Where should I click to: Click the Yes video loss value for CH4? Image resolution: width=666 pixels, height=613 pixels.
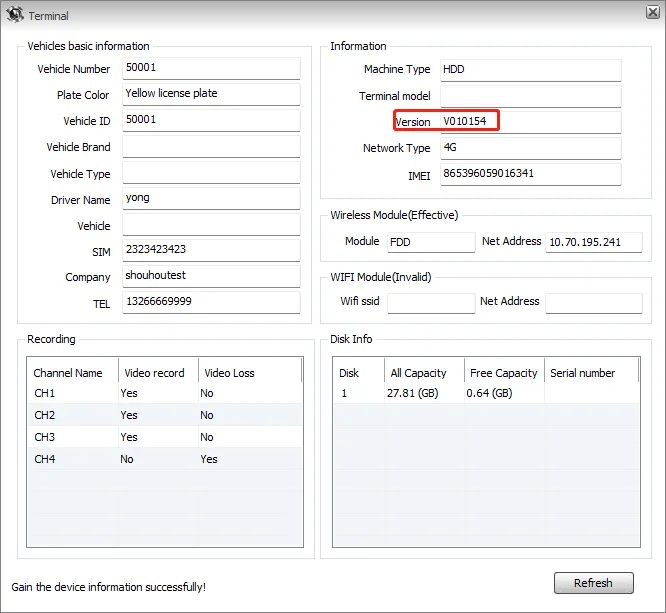click(209, 459)
